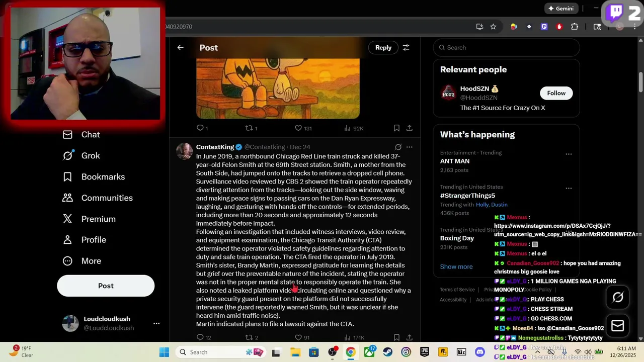View analytics showing 92K views
This screenshot has height=362, width=644.
(x=354, y=128)
